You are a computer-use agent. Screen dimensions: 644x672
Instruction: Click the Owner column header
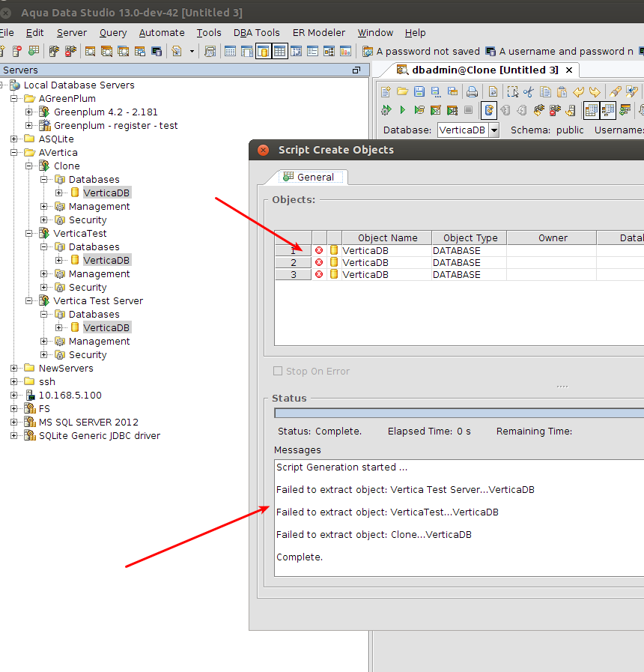click(x=552, y=237)
